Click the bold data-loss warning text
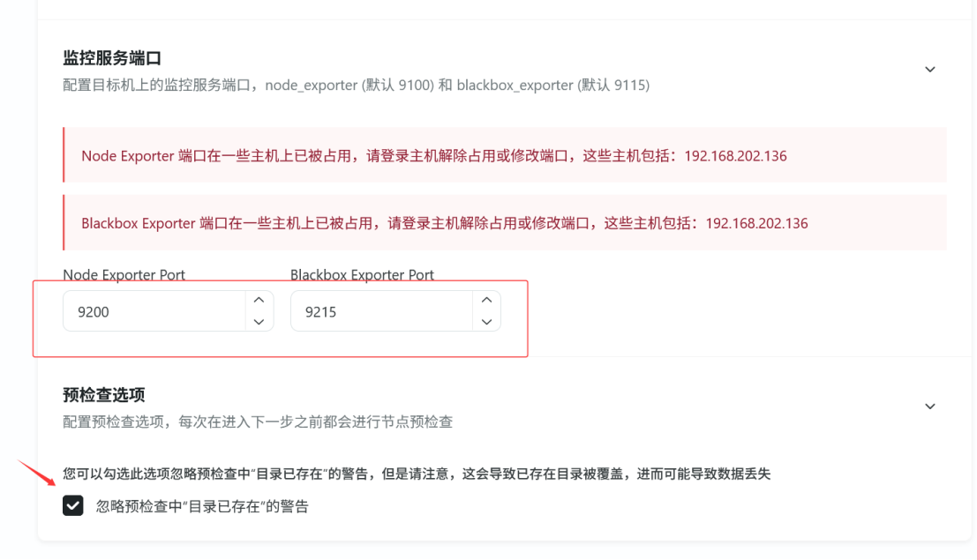 click(417, 474)
